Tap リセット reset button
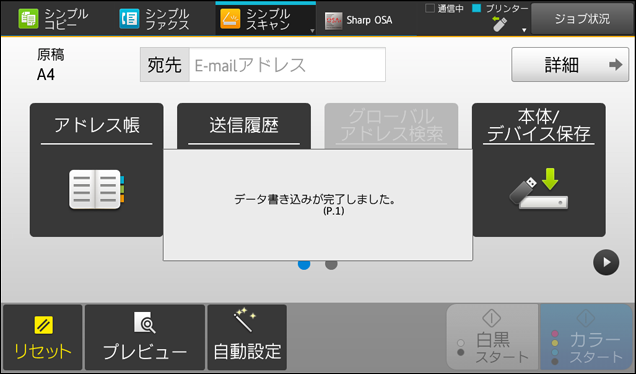 (x=43, y=337)
